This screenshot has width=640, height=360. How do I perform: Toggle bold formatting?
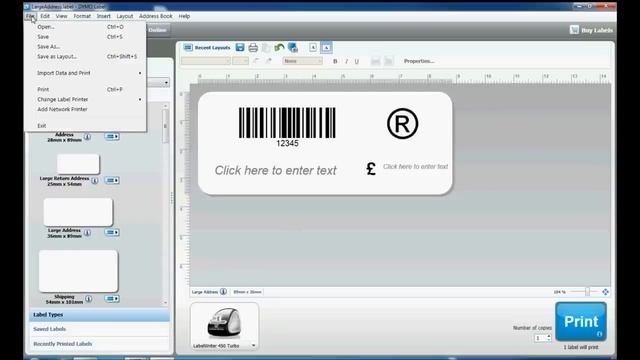pyautogui.click(x=335, y=61)
